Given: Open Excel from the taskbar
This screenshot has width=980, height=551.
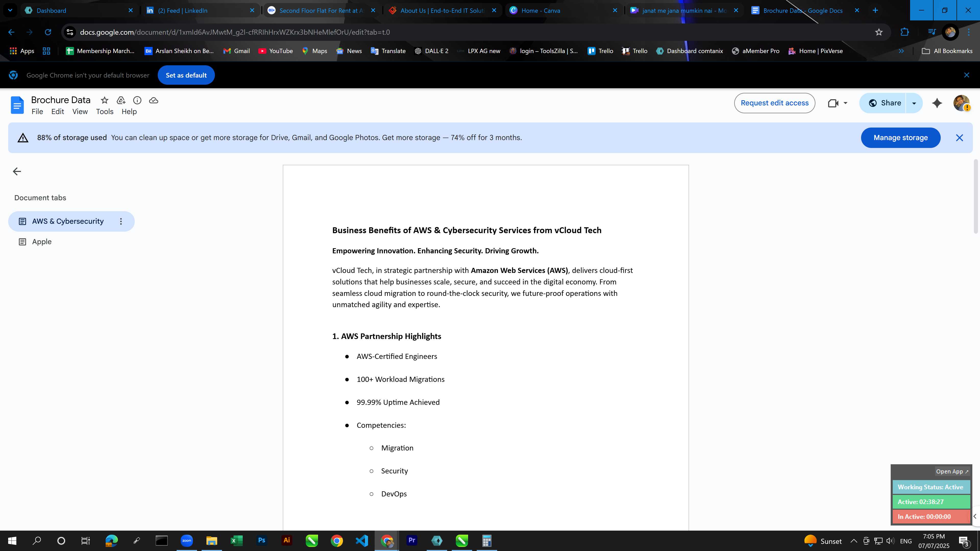Looking at the screenshot, I should [x=237, y=541].
